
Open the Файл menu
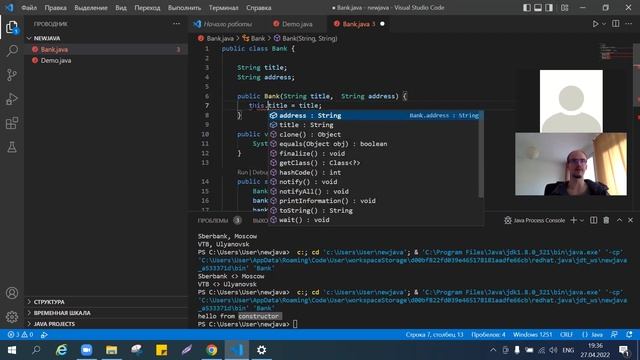click(x=29, y=7)
